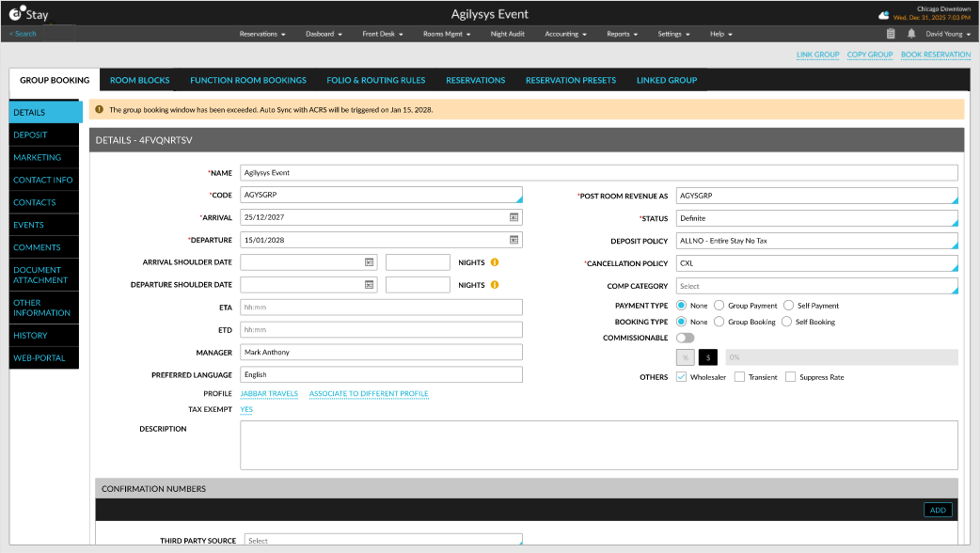Select Deposit in the side menu

[44, 135]
